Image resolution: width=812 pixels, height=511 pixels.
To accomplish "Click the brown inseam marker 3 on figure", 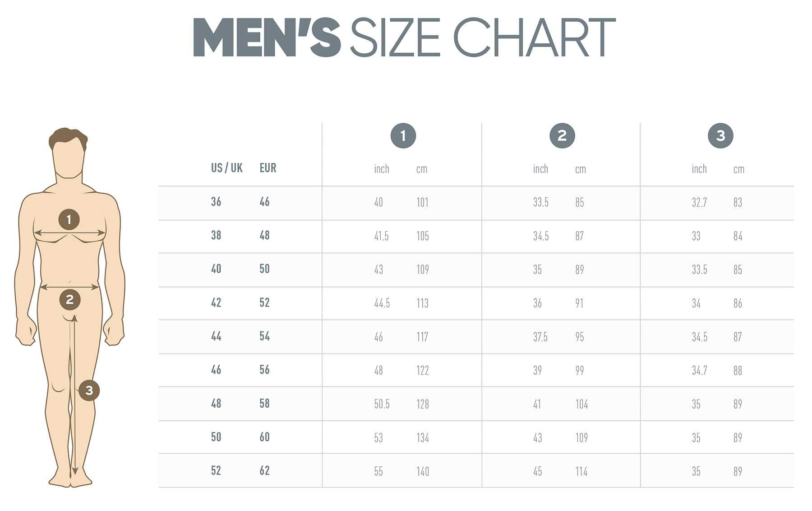I will (89, 390).
